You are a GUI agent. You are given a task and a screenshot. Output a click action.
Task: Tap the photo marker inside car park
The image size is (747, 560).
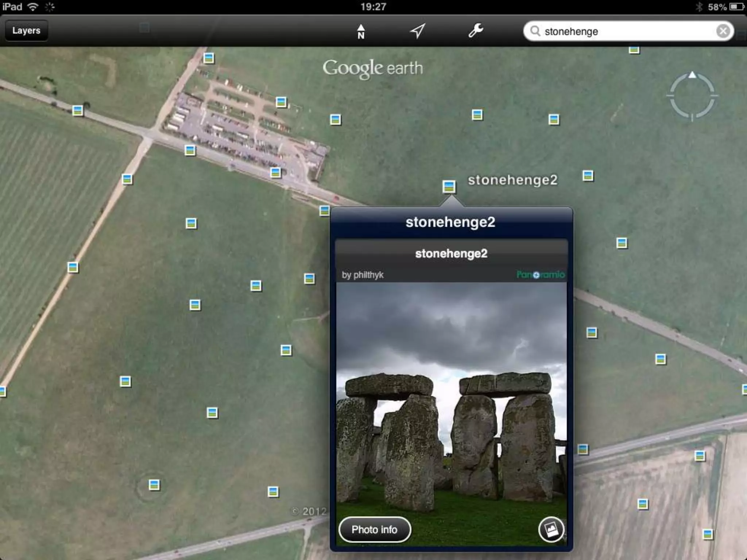pyautogui.click(x=281, y=102)
